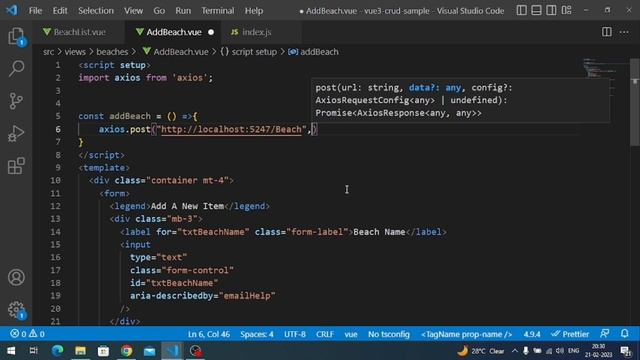Image resolution: width=640 pixels, height=360 pixels.
Task: Open Go menu
Action: coord(159,11)
